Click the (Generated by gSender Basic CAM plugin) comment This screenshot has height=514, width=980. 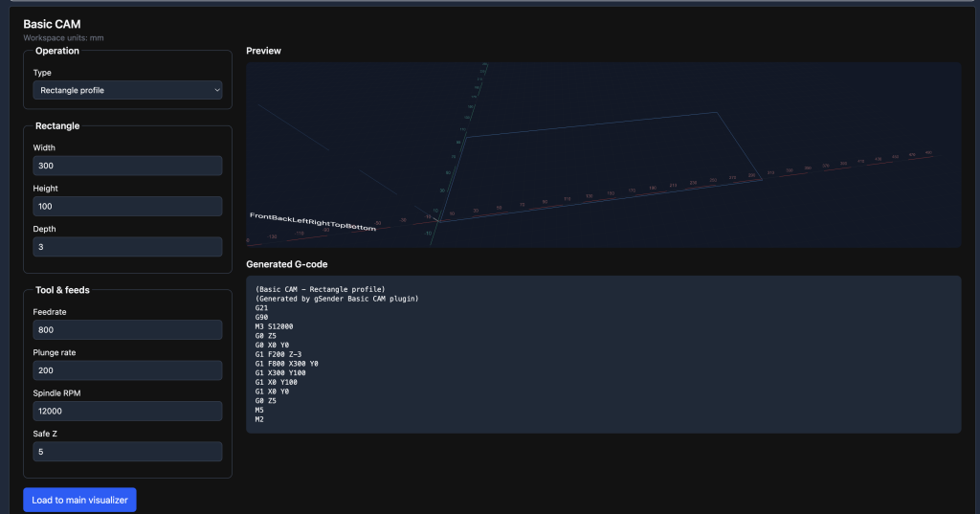(x=337, y=299)
